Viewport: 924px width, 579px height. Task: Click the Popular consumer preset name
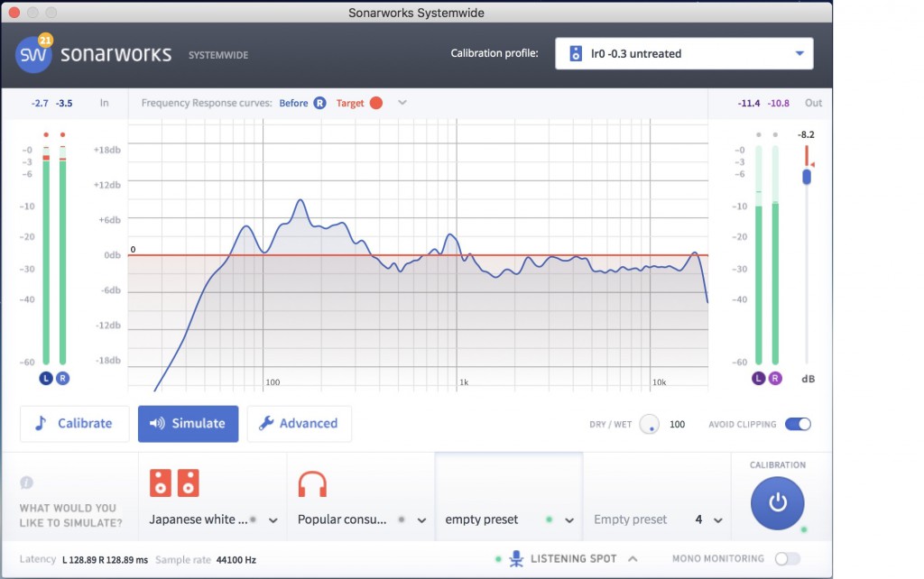point(342,519)
